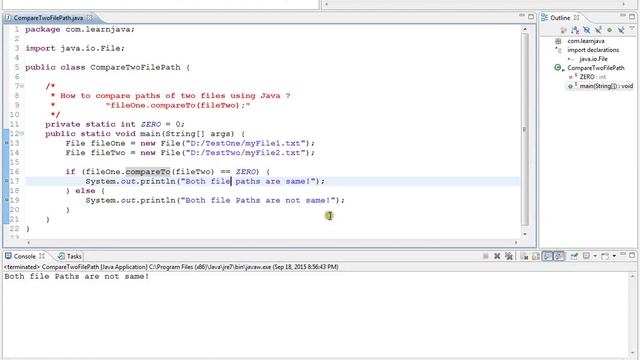The width and height of the screenshot is (640, 360).
Task: Click the editor horizontal scrollbar right arrow
Action: coord(516,242)
